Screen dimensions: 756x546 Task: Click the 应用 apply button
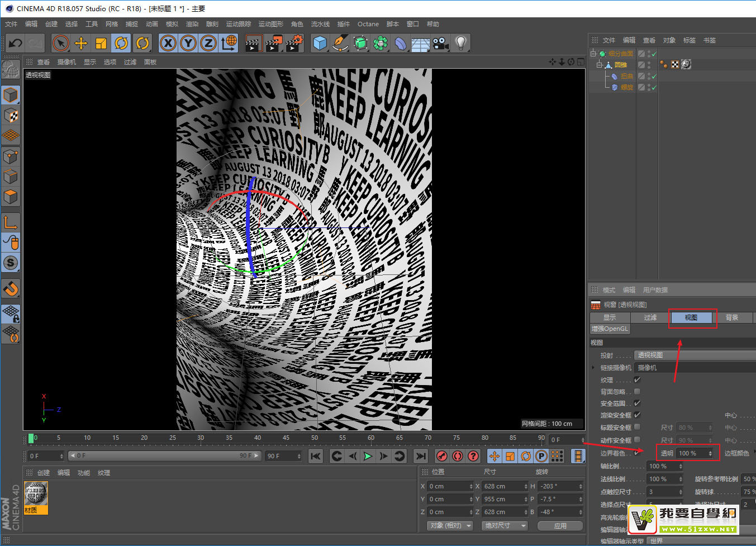(x=560, y=525)
